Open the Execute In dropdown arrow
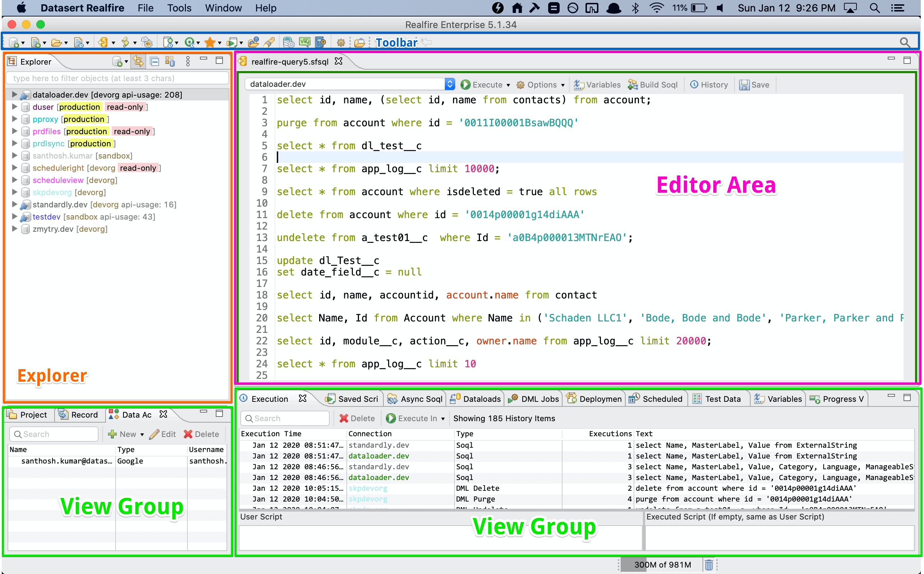924x574 pixels. click(x=443, y=418)
